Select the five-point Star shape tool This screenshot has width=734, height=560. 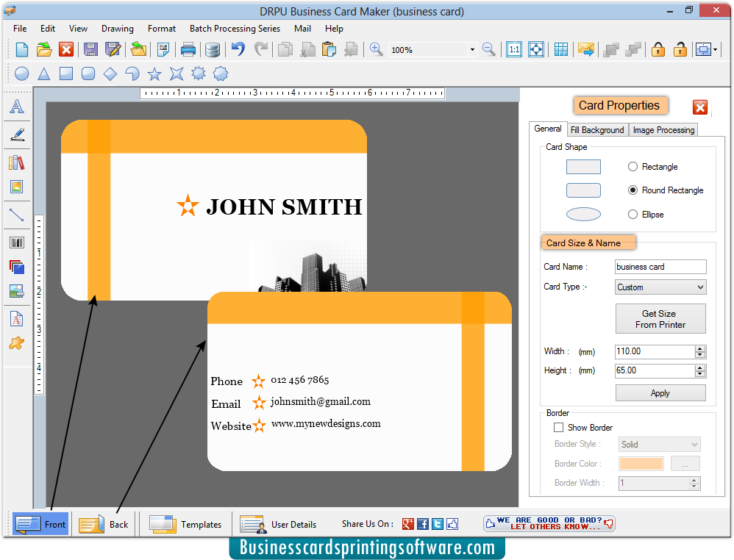[x=154, y=73]
